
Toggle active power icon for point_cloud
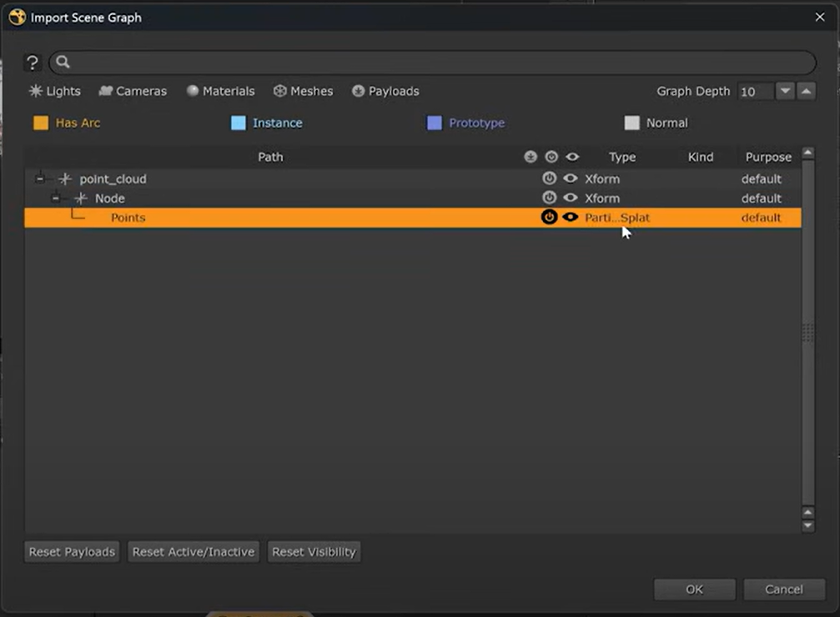pos(549,178)
